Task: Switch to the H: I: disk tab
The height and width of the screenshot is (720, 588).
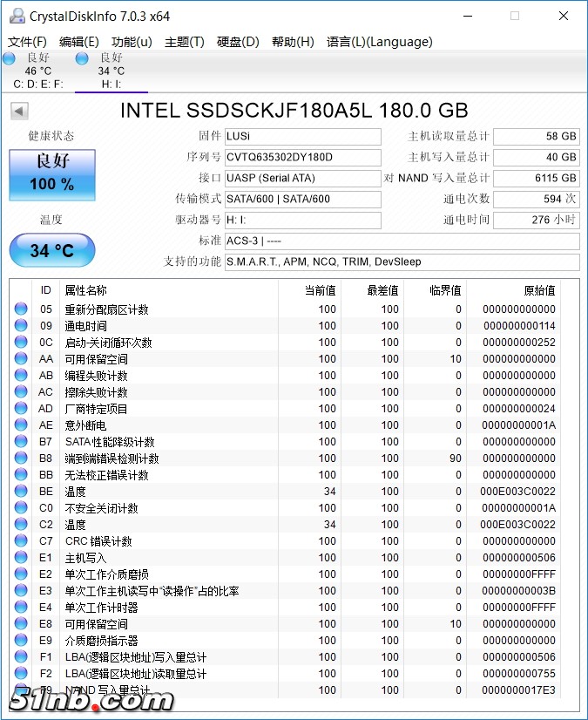Action: [x=111, y=71]
